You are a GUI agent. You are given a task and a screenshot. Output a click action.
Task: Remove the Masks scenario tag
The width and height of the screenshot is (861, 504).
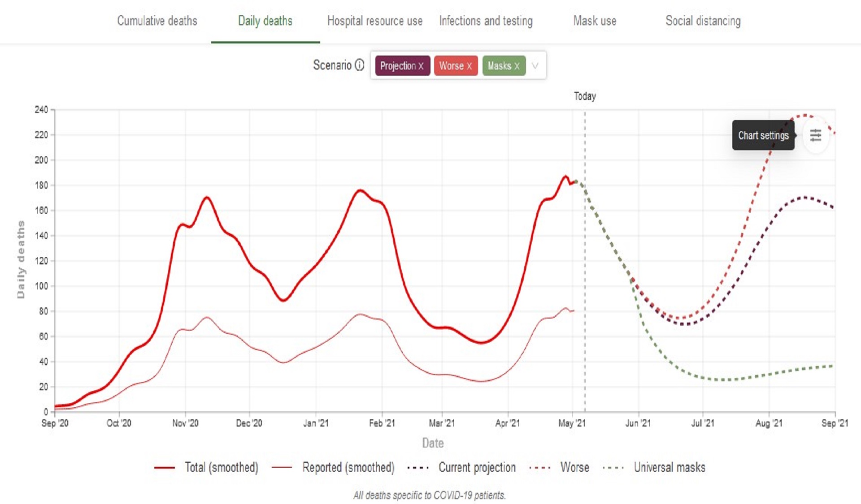[x=517, y=66]
